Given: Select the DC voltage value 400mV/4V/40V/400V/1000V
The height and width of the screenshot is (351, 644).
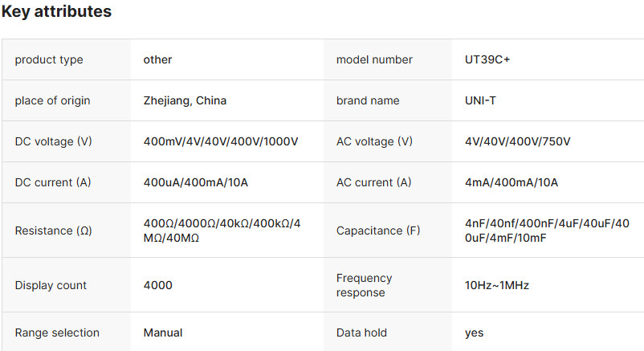Looking at the screenshot, I should 221,141.
